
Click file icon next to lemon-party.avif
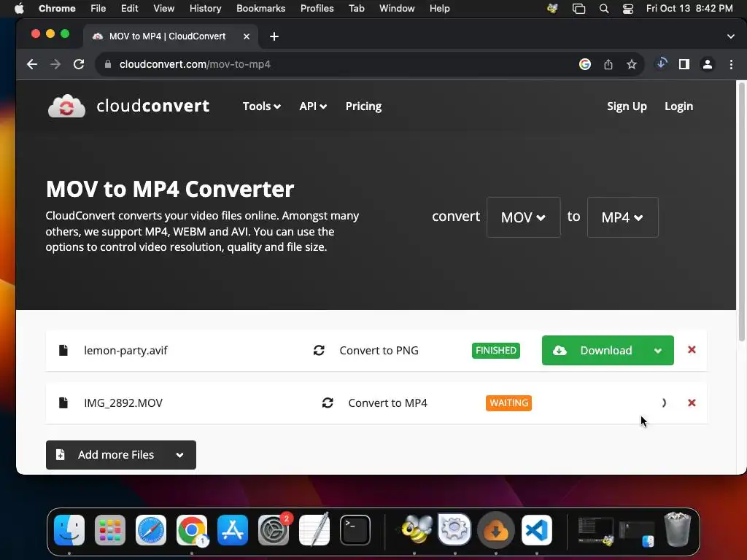63,351
